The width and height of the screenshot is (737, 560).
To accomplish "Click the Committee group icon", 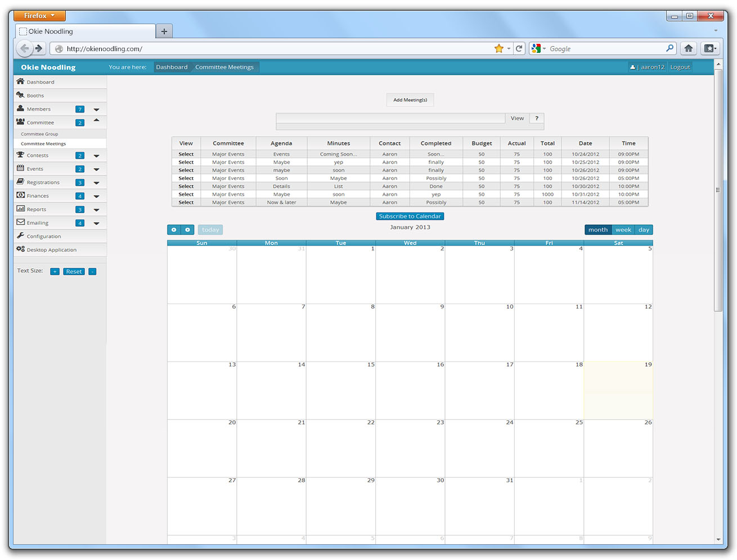I will pos(20,122).
